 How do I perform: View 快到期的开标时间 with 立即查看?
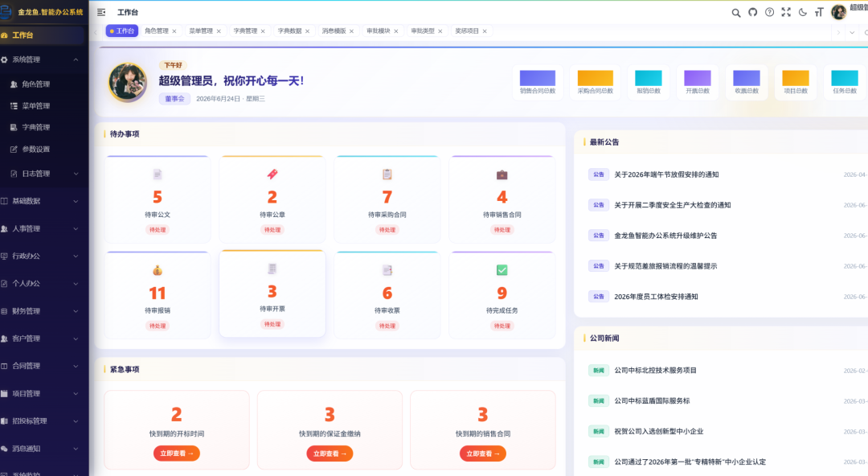[177, 453]
